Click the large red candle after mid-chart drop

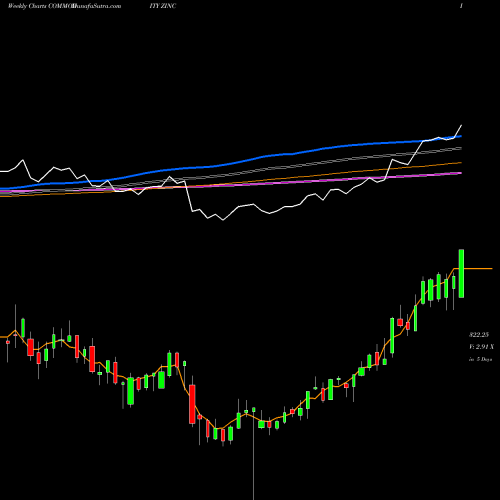[192, 404]
